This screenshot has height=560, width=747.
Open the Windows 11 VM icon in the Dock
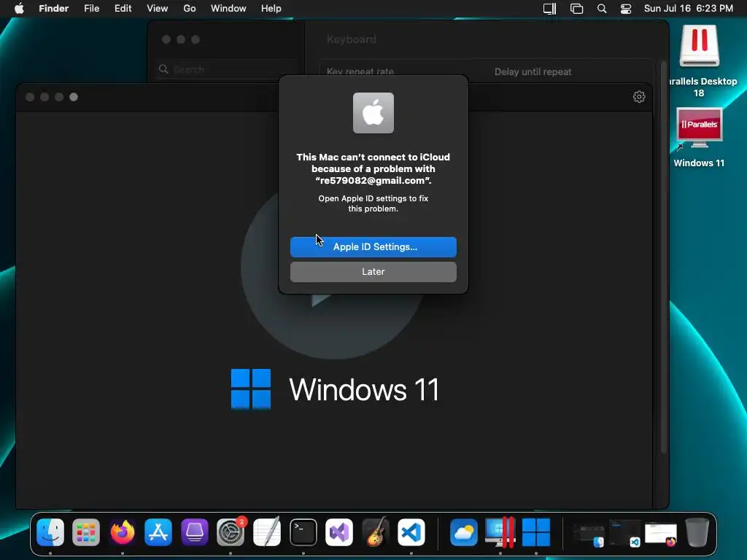point(536,532)
